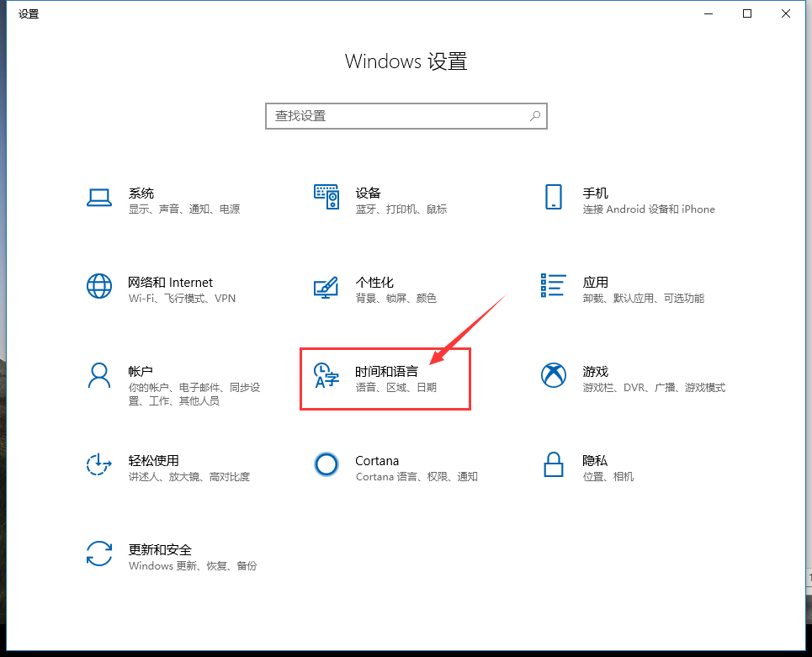812x657 pixels.
Task: Click 连接 Android 设备和 iPhone description
Action: [649, 209]
